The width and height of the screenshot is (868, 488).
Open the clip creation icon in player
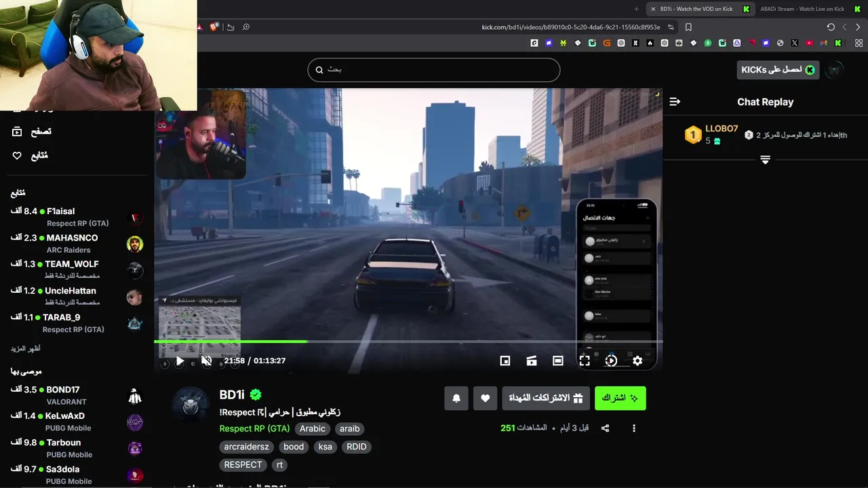[532, 361]
